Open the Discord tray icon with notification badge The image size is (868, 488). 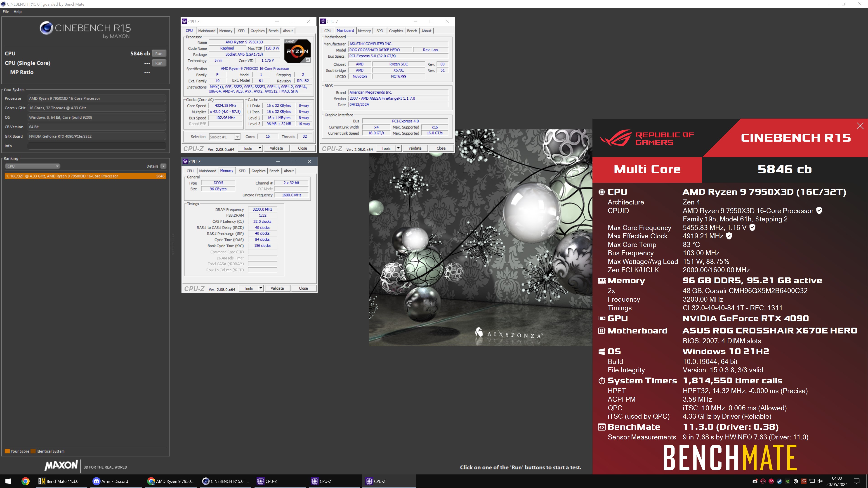[755, 481]
